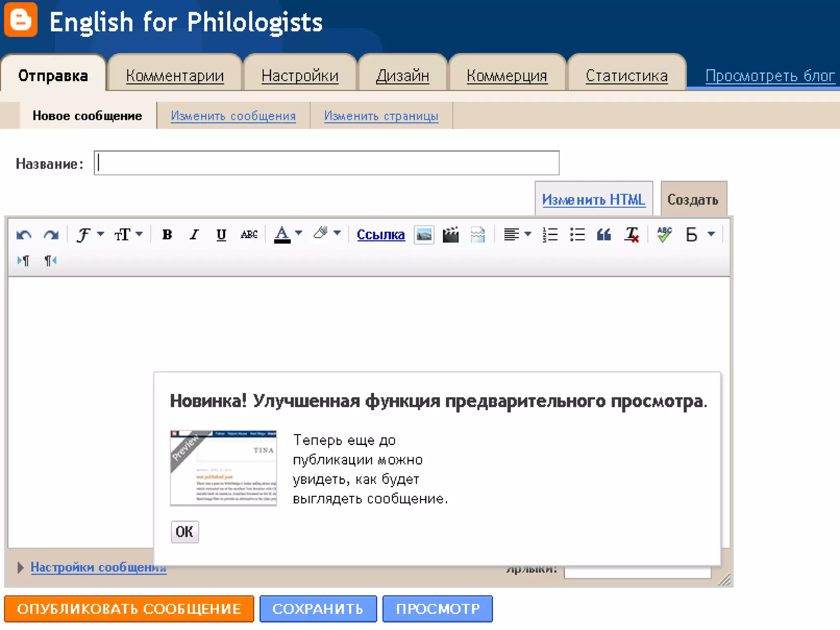Click the remove formatting icon
The height and width of the screenshot is (630, 840).
pos(631,235)
